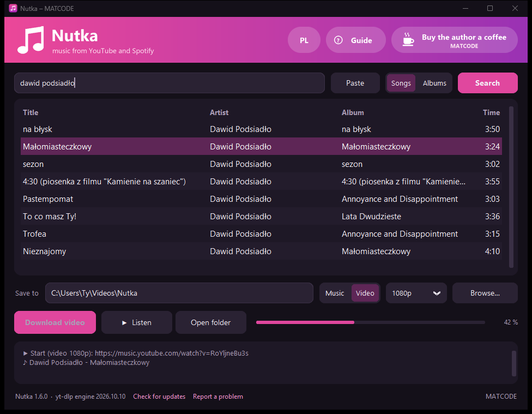Click the MATCODE label in the footer
Screen dimensions: 532x414
[501, 397]
